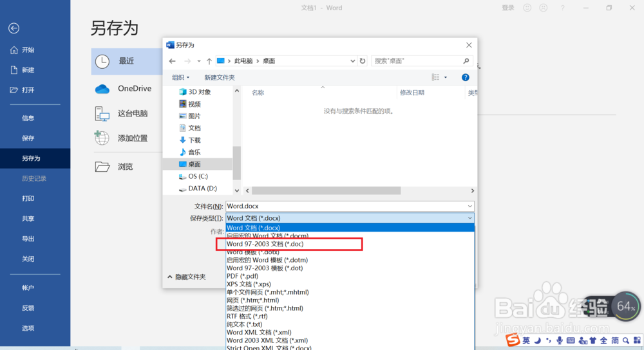Viewport: 644px width, 350px height.
Task: Open the 组织 dropdown menu
Action: (181, 78)
